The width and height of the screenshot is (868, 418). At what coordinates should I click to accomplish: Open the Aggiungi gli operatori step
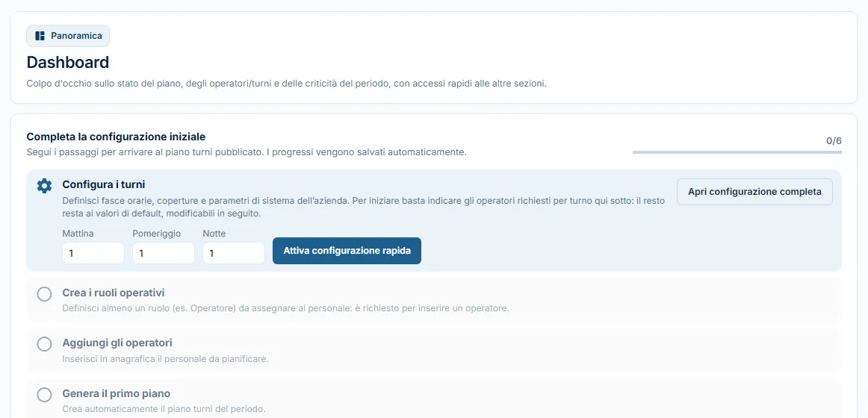434,350
